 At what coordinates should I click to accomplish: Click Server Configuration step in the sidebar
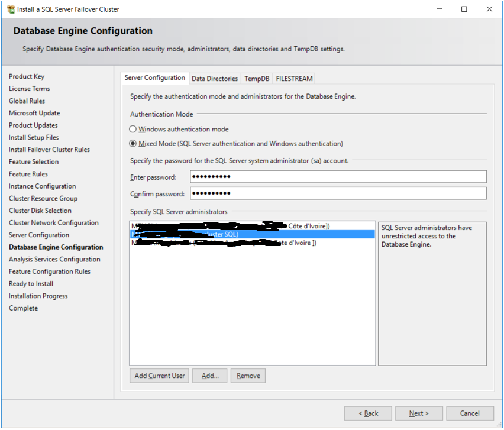tap(39, 235)
